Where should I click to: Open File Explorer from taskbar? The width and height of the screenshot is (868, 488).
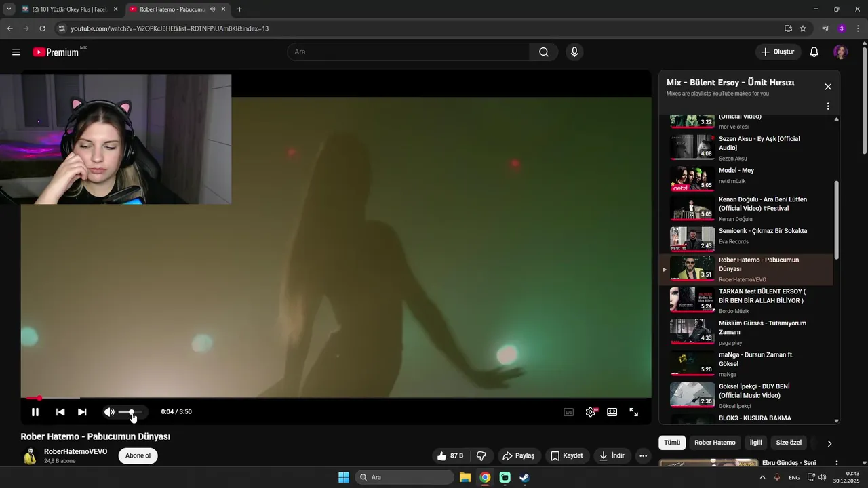[465, 477]
